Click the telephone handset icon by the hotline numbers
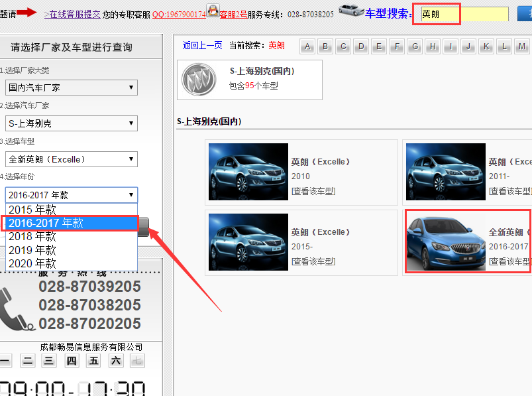This screenshot has width=532, height=396. [x=17, y=309]
